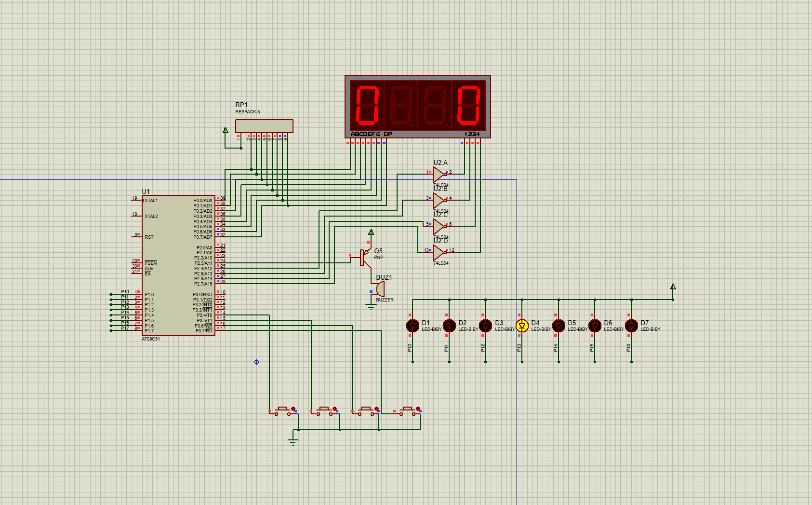
Task: Click the ground symbol below the buzzer
Action: pyautogui.click(x=371, y=307)
